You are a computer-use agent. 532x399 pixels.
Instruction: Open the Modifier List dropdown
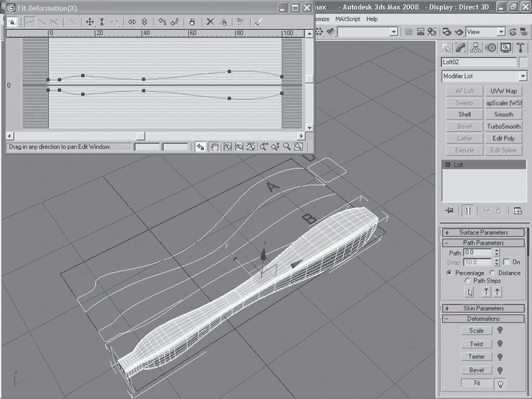point(523,76)
